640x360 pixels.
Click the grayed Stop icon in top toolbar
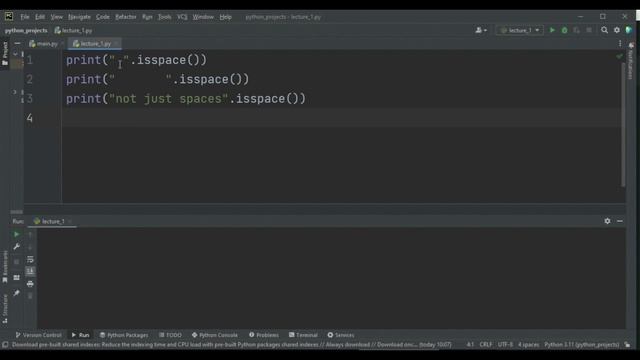pos(589,30)
